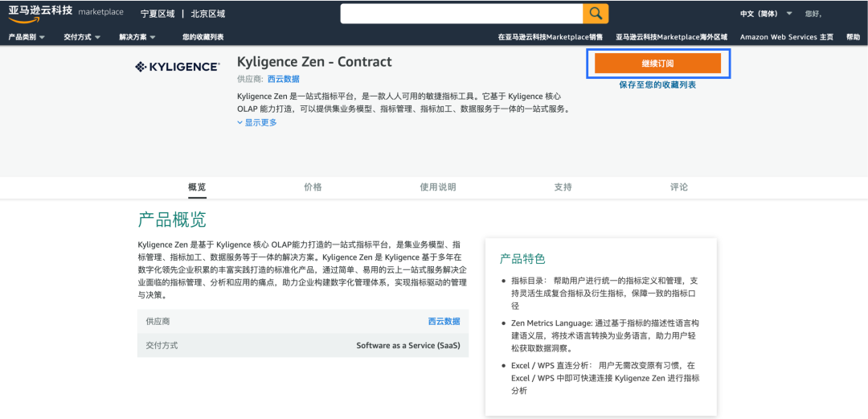868x419 pixels.
Task: Click the search magnifier icon button
Action: (x=596, y=14)
